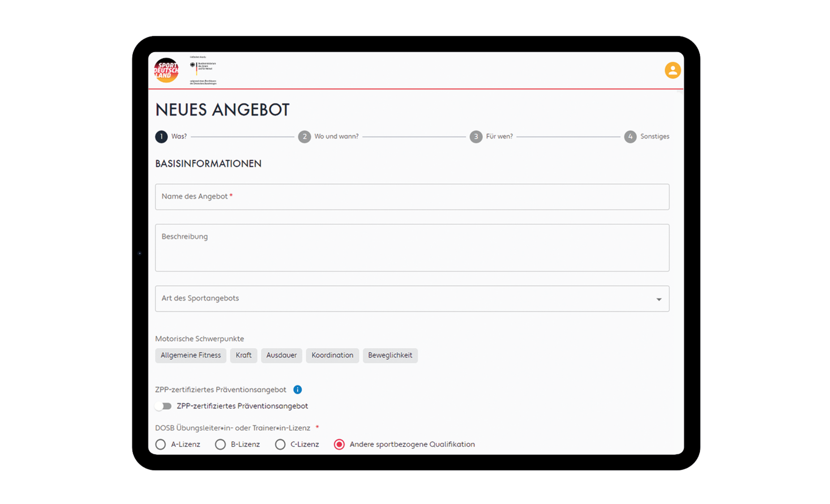Click the ZPP info icon
Viewport: 830px width, 504px height.
click(297, 389)
